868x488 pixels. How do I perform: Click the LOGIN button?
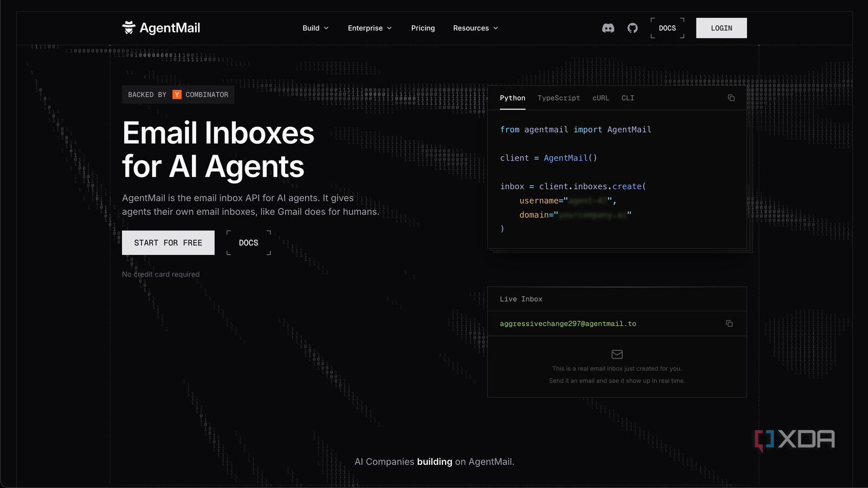click(721, 28)
